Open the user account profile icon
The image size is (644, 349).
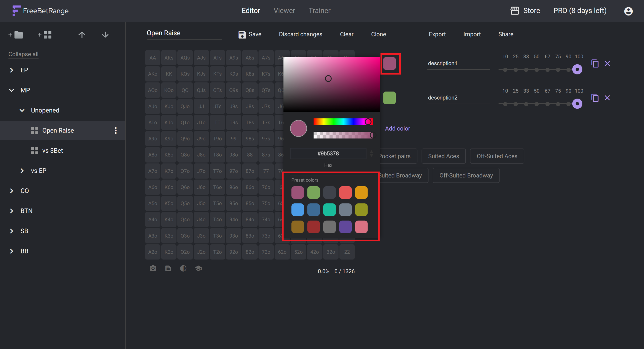coord(628,11)
